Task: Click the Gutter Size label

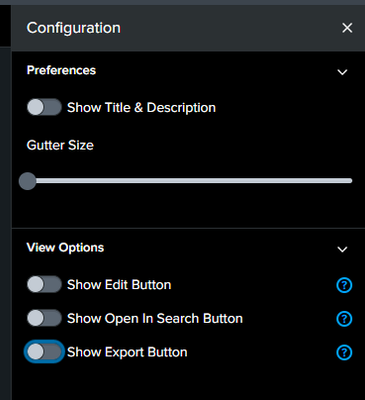Action: 60,145
